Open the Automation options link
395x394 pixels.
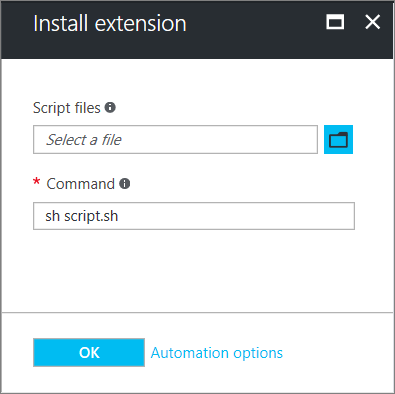(x=217, y=353)
